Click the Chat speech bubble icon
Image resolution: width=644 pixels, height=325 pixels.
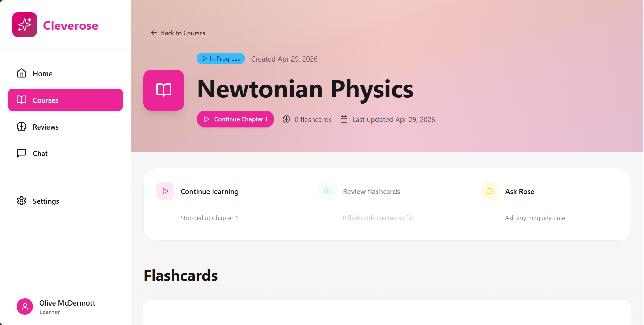point(22,153)
